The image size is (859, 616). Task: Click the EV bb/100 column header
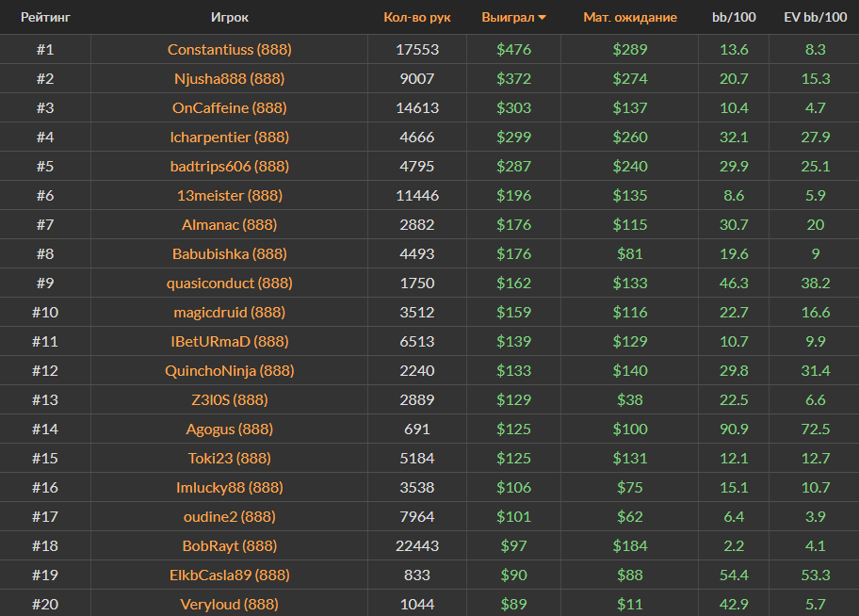coord(815,17)
